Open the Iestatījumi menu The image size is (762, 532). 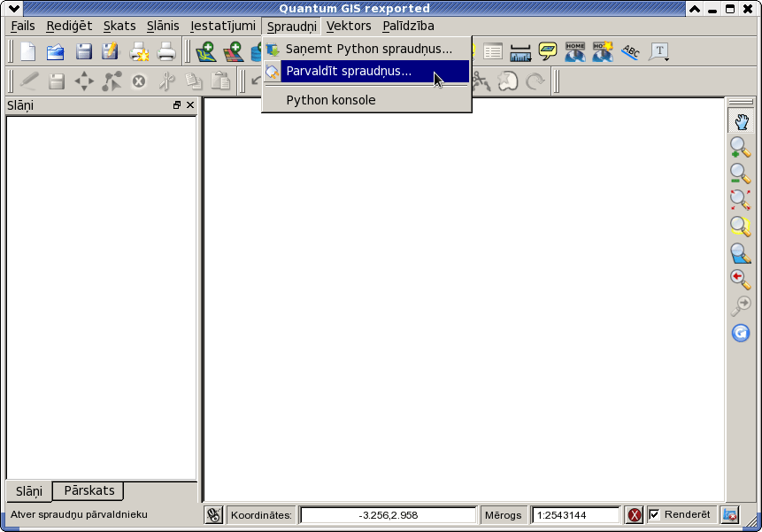(x=222, y=26)
